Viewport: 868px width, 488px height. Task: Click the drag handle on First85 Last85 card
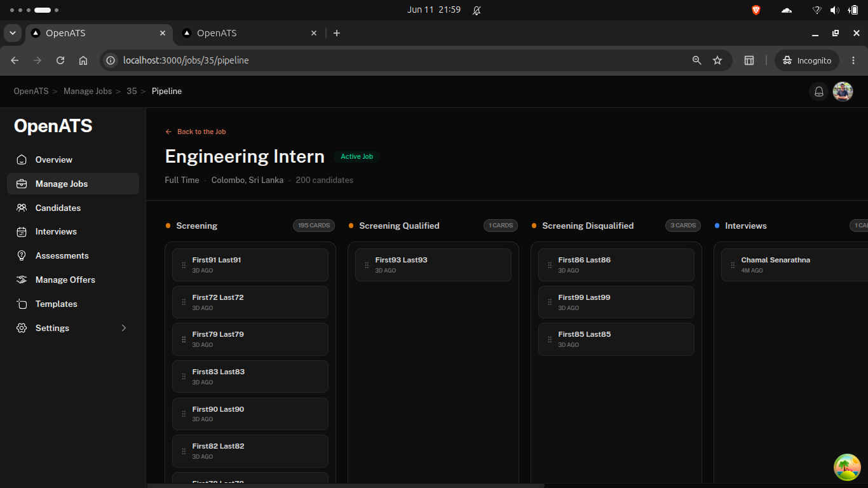550,339
